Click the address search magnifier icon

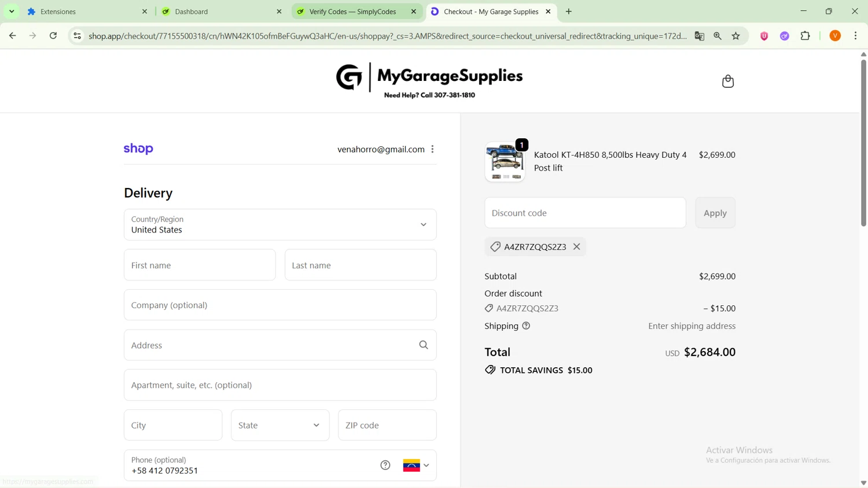click(x=424, y=345)
